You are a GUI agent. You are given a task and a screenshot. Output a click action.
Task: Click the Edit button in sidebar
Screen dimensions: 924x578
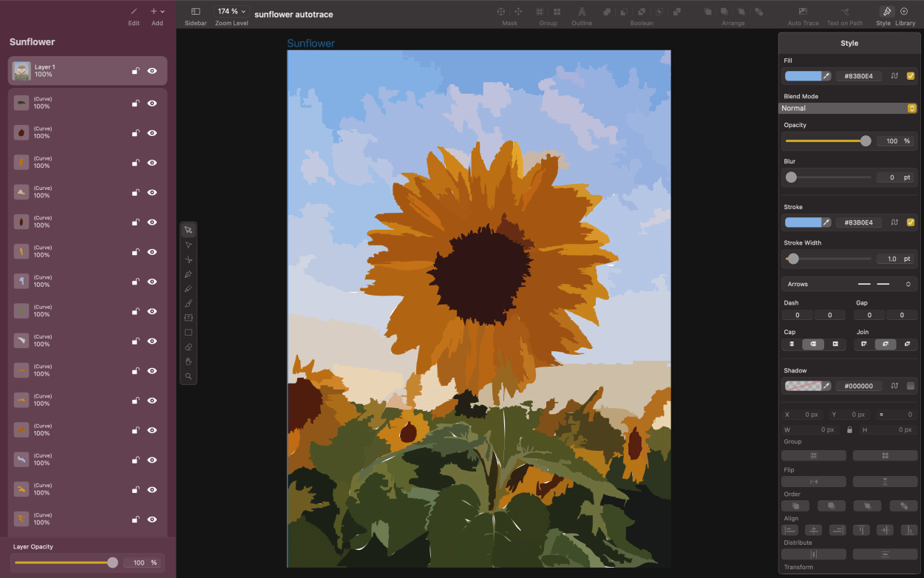(x=134, y=15)
